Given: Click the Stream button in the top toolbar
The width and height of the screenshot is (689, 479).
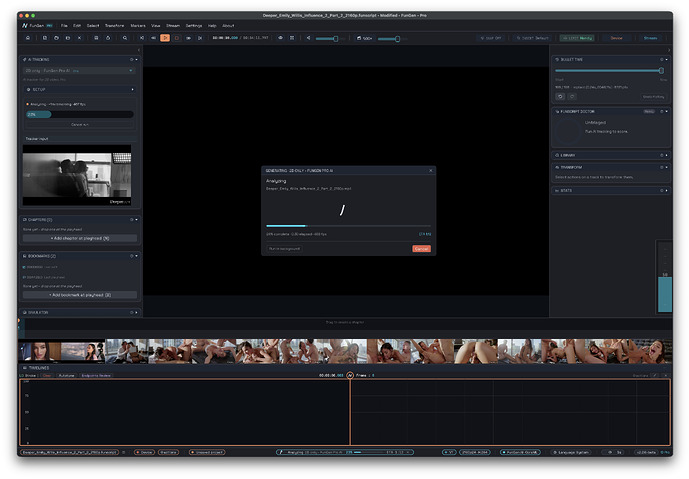Looking at the screenshot, I should coord(650,38).
